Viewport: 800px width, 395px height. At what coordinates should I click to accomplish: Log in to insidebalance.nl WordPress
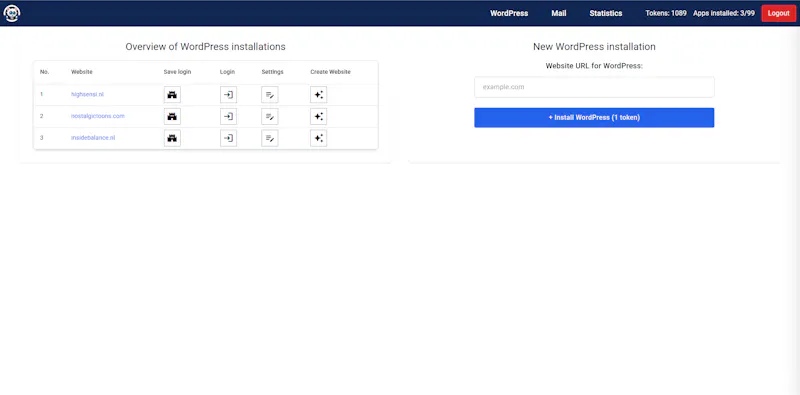pyautogui.click(x=229, y=138)
